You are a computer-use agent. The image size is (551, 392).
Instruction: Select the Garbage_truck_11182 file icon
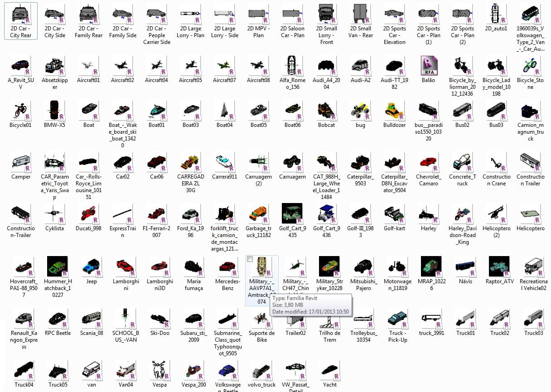(x=258, y=215)
